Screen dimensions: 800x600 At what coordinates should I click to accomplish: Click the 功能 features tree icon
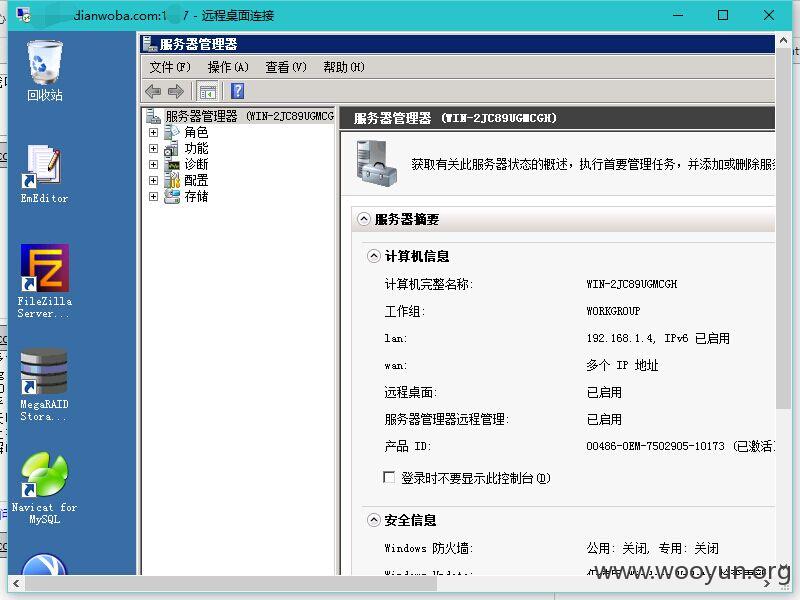pyautogui.click(x=171, y=148)
